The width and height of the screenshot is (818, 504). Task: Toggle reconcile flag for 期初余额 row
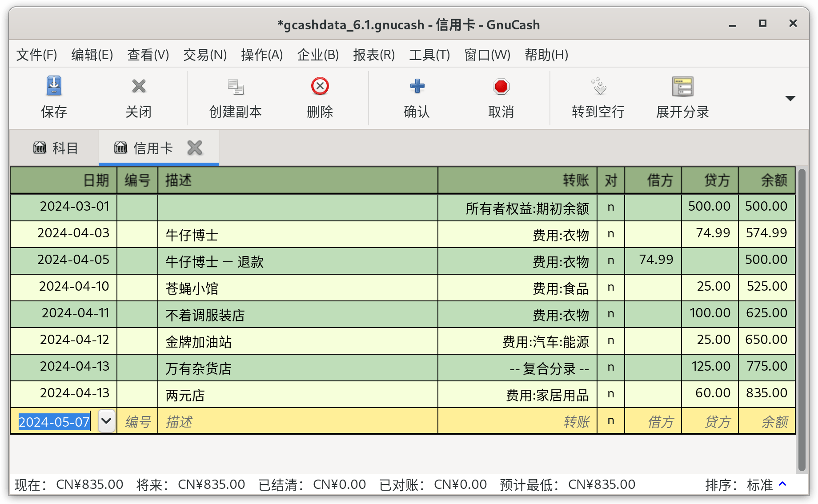pos(611,208)
